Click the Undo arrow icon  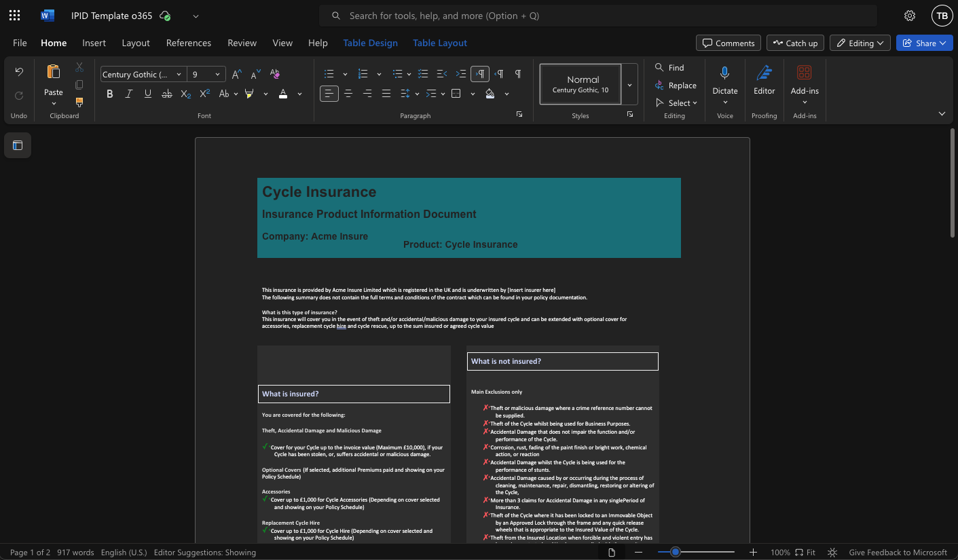(19, 72)
